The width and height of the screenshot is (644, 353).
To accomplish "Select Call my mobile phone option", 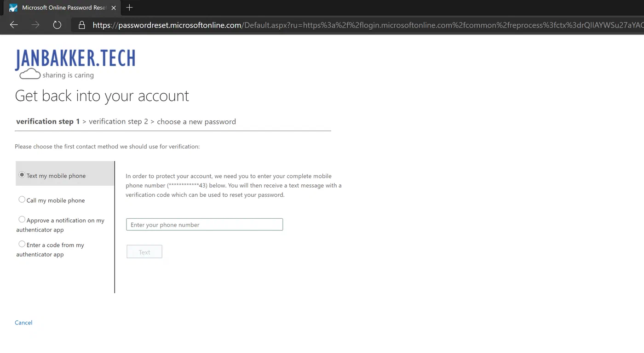I will tap(22, 199).
